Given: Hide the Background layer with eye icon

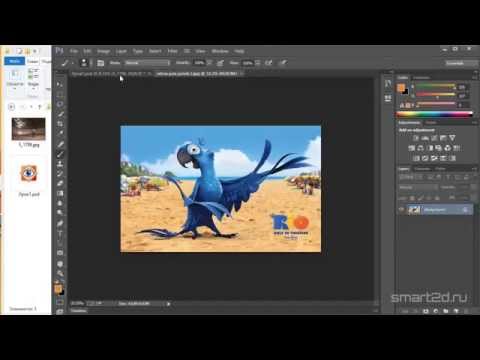Looking at the screenshot, I should click(401, 210).
